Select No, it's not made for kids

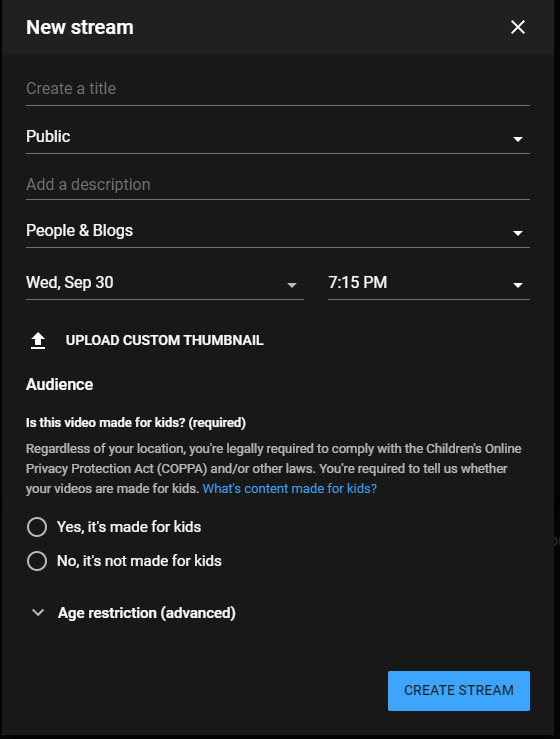[x=37, y=561]
